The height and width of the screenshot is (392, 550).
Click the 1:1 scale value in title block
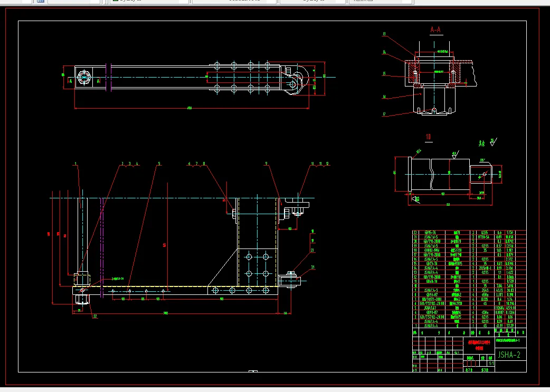point(491,364)
